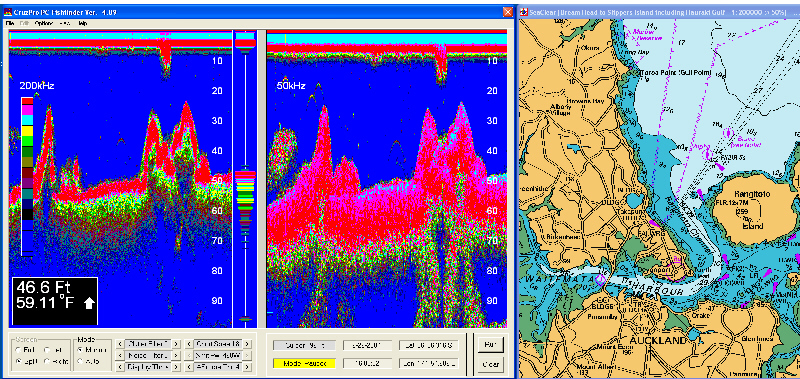Click the Lon coordinate field
Image resolution: width=800 pixels, height=379 pixels.
[x=429, y=364]
